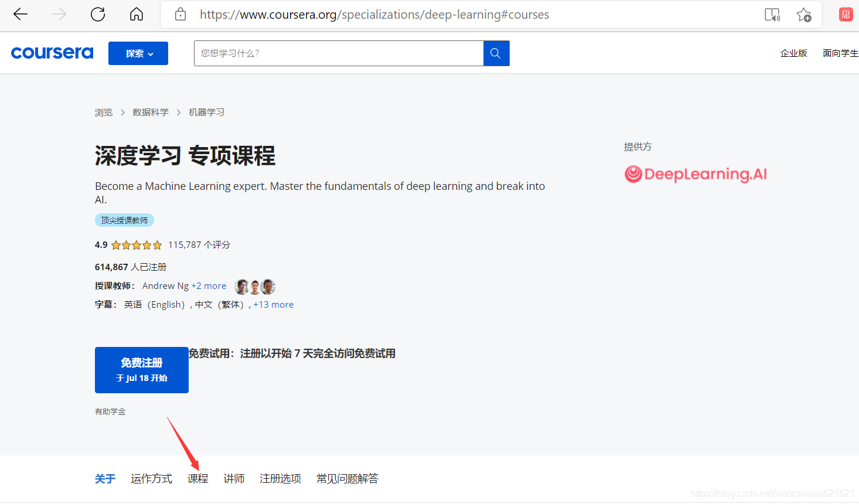Click the browser forward arrow
The height and width of the screenshot is (504, 859).
(x=59, y=15)
